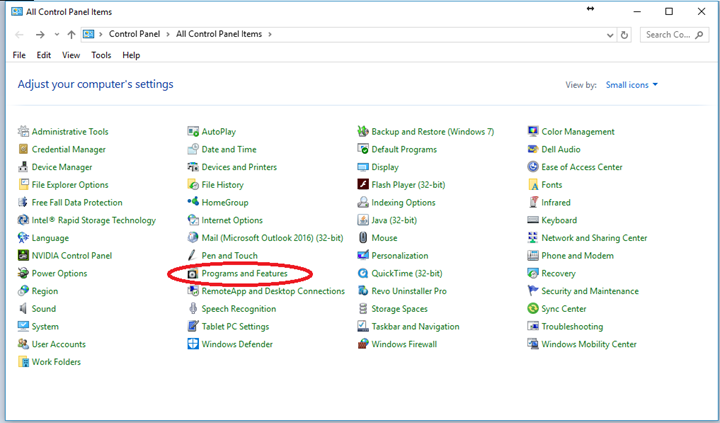Open the Indexing Options link
This screenshot has height=423, width=720.
click(x=403, y=202)
